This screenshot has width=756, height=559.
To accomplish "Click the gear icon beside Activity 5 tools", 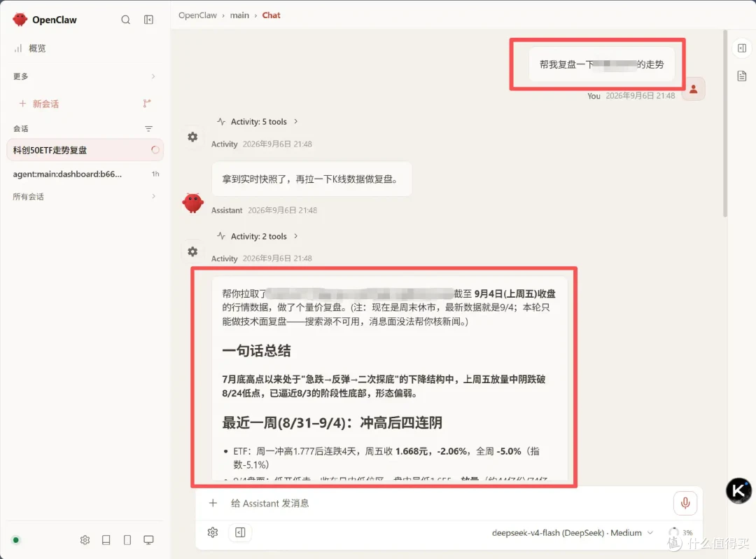I will (193, 137).
